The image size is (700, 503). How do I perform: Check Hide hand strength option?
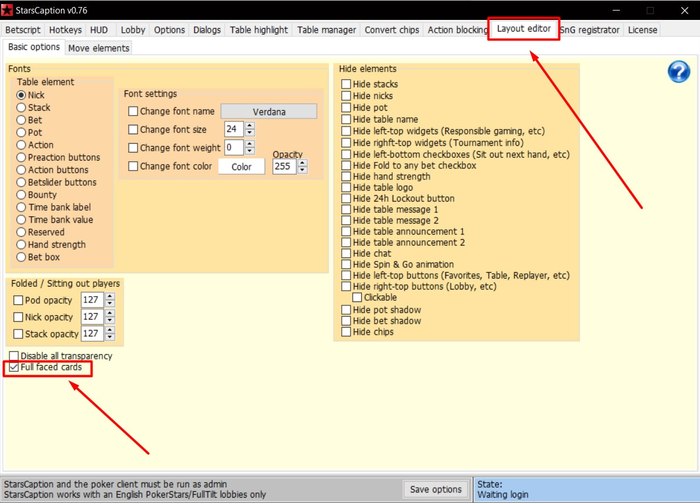click(x=346, y=176)
